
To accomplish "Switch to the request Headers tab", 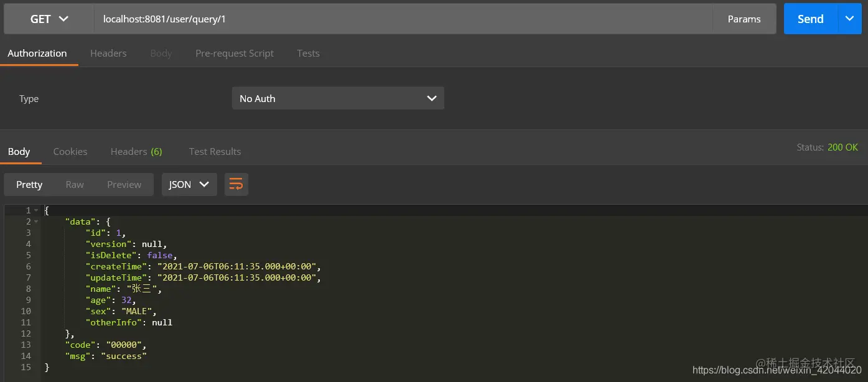I will (x=108, y=54).
